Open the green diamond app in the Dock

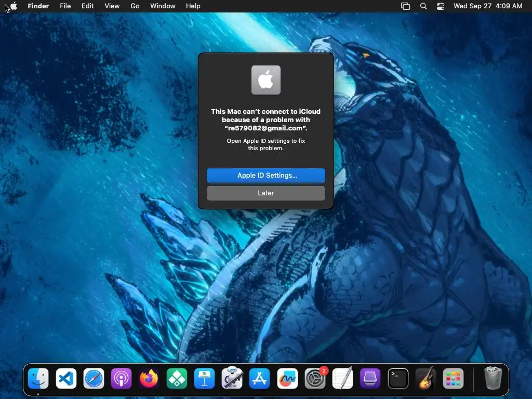[177, 378]
